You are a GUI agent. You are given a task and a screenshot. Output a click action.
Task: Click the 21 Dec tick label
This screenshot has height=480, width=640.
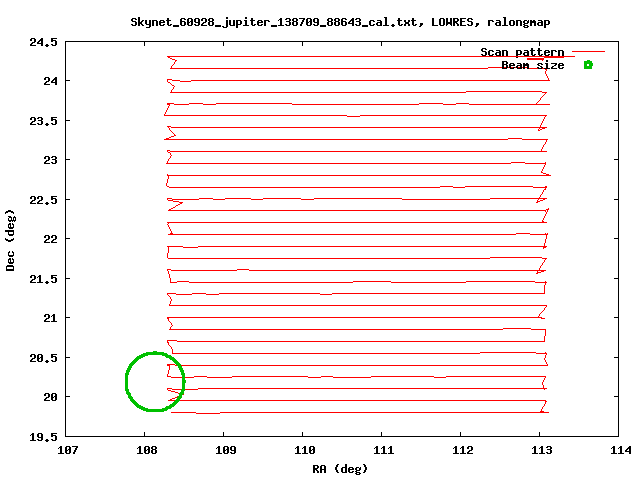51,318
